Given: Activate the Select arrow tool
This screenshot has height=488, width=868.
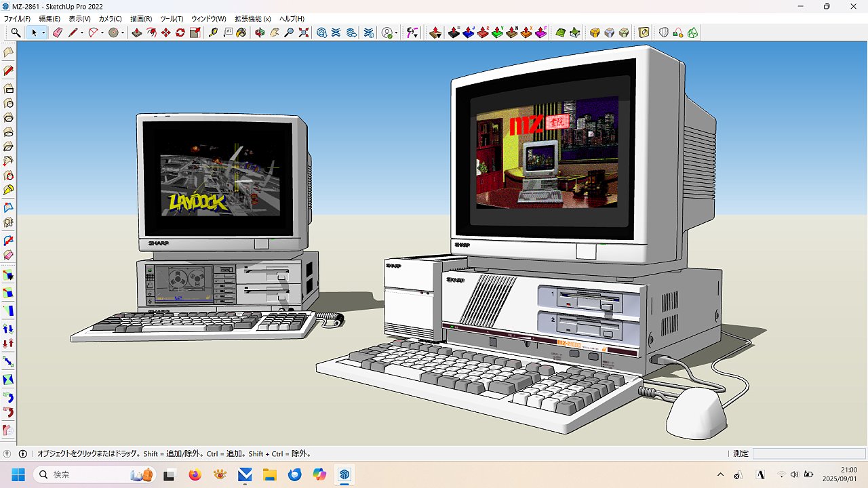Looking at the screenshot, I should (34, 33).
